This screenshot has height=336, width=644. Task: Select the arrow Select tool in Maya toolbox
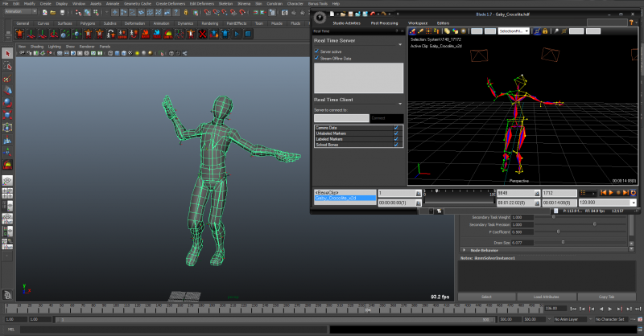coord(7,53)
